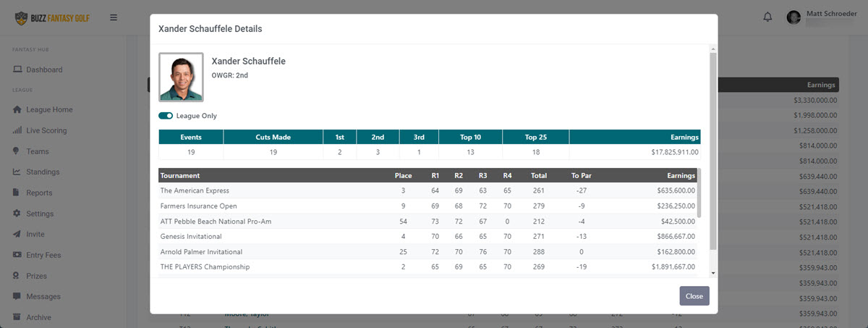
Task: Open the Standings page
Action: click(x=43, y=172)
